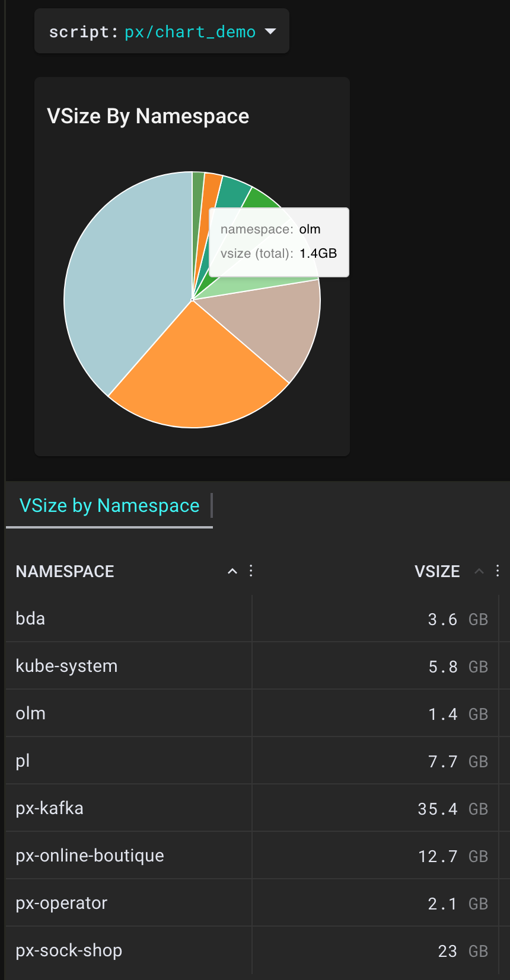This screenshot has width=510, height=980.
Task: Select the VSIZE column header
Action: pos(437,571)
